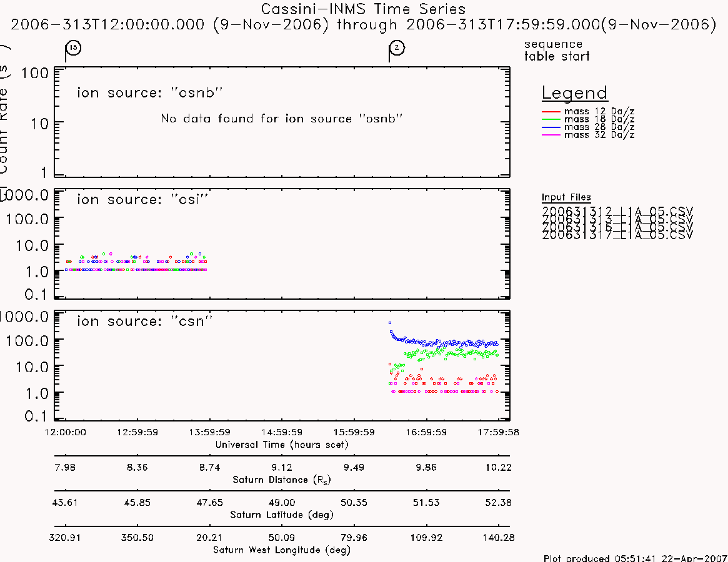
Task: Click the 'mass 12 Da/z' legend label
Action: (599, 111)
